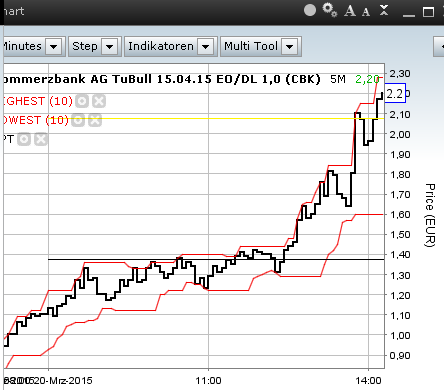Select the HIGHEST (10) indicator label
Image resolution: width=444 pixels, height=390 pixels.
click(x=37, y=101)
